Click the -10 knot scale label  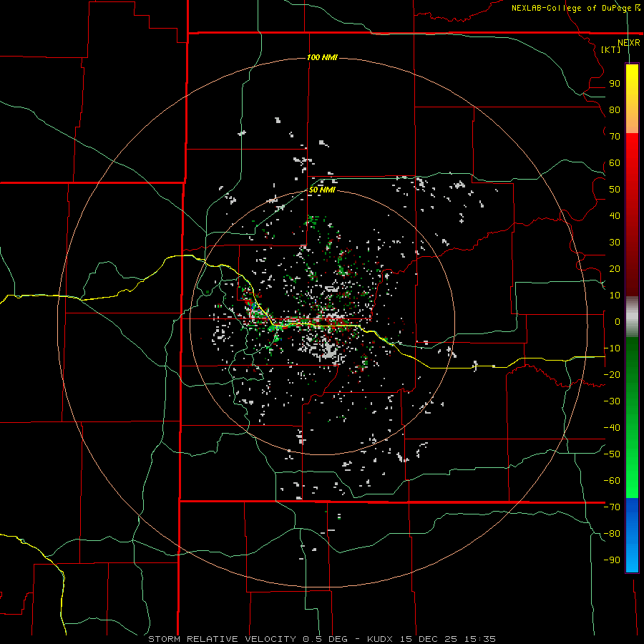(612, 348)
